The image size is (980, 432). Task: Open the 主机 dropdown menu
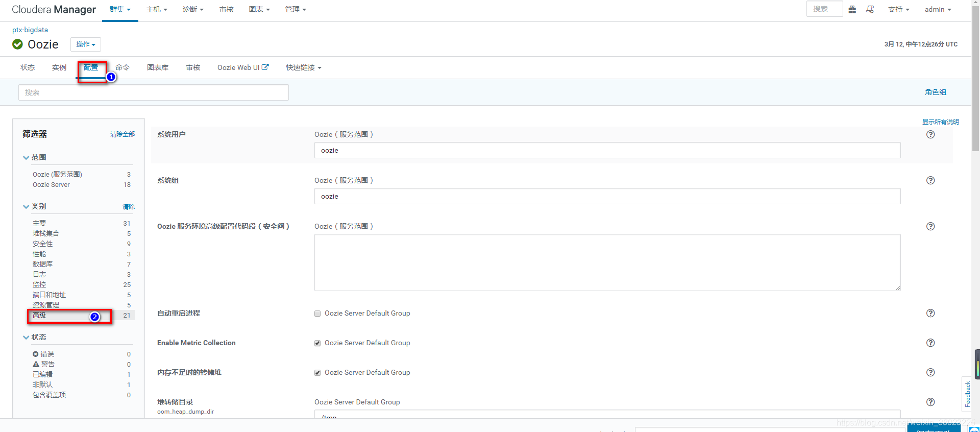pyautogui.click(x=157, y=10)
